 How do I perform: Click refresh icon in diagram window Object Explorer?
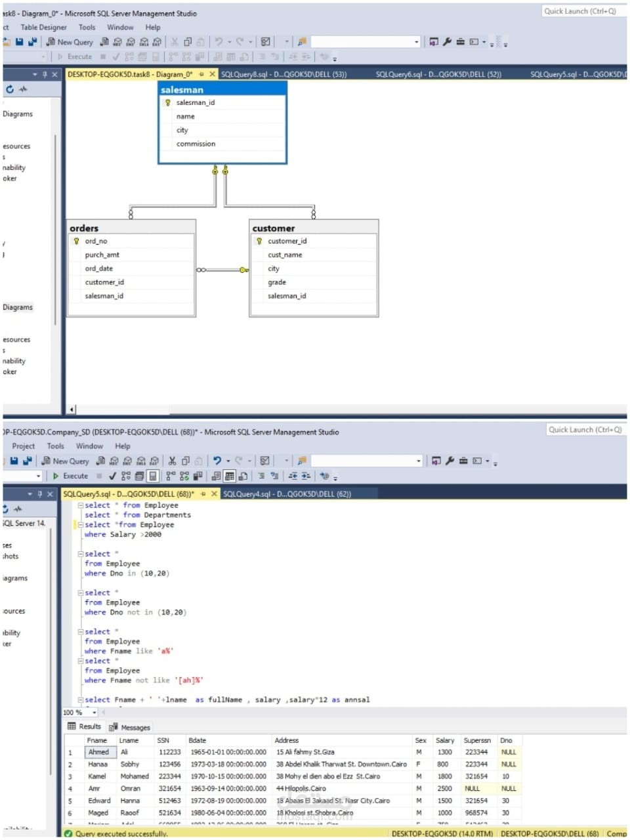point(10,89)
